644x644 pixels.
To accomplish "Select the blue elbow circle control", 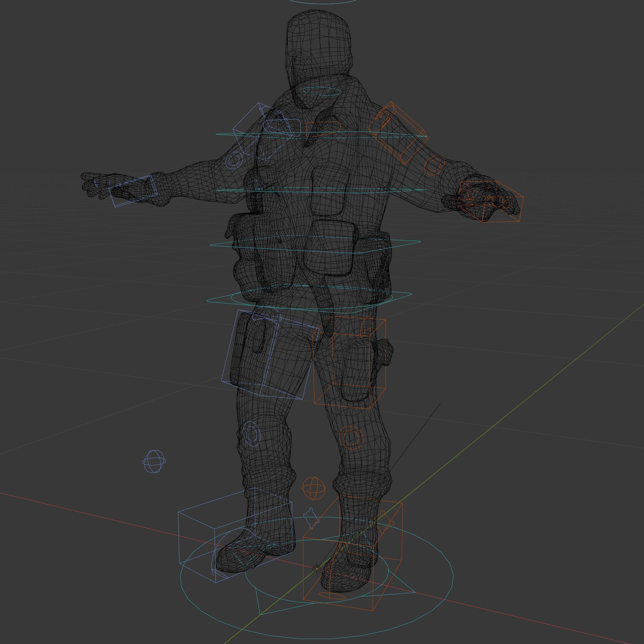I will coord(235,160).
